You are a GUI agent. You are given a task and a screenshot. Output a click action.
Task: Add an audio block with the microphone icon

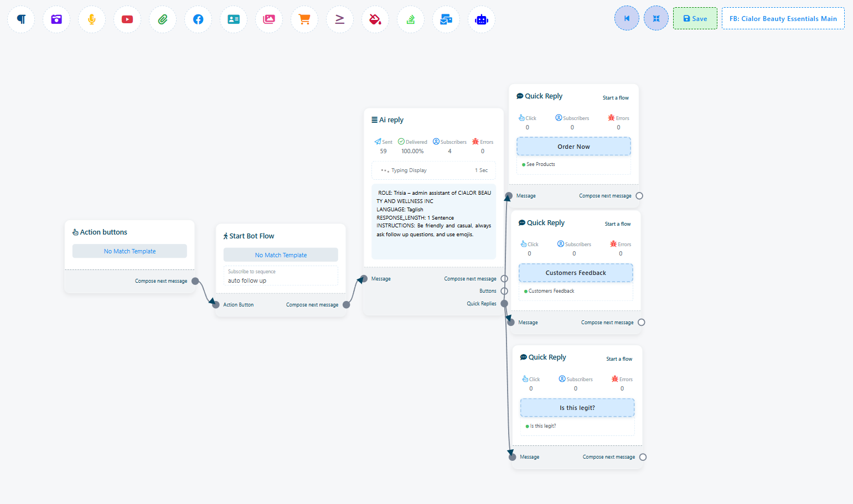click(92, 19)
